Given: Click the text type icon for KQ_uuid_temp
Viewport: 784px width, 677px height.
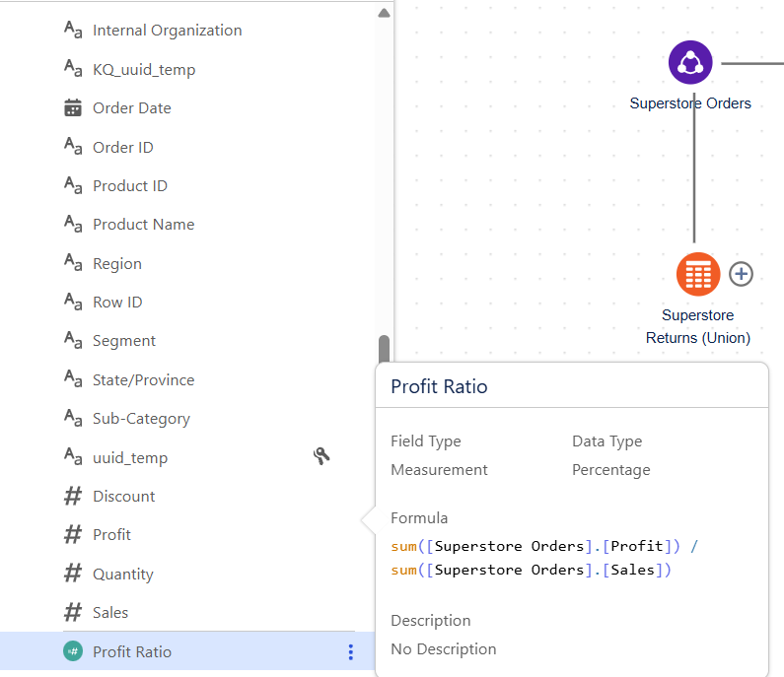Looking at the screenshot, I should (x=73, y=68).
